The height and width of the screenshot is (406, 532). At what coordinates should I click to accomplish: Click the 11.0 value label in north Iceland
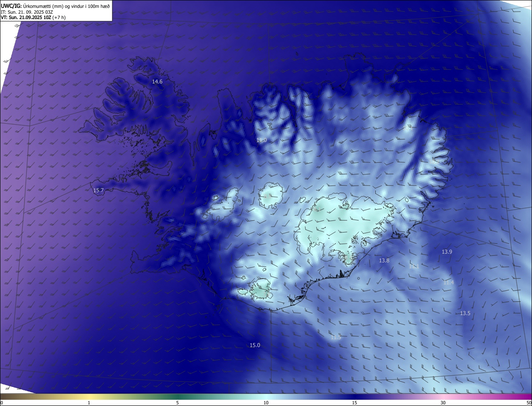click(261, 141)
